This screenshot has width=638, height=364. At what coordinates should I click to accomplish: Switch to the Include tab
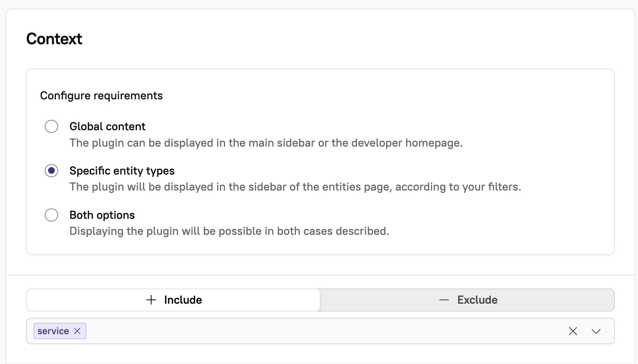click(x=174, y=300)
